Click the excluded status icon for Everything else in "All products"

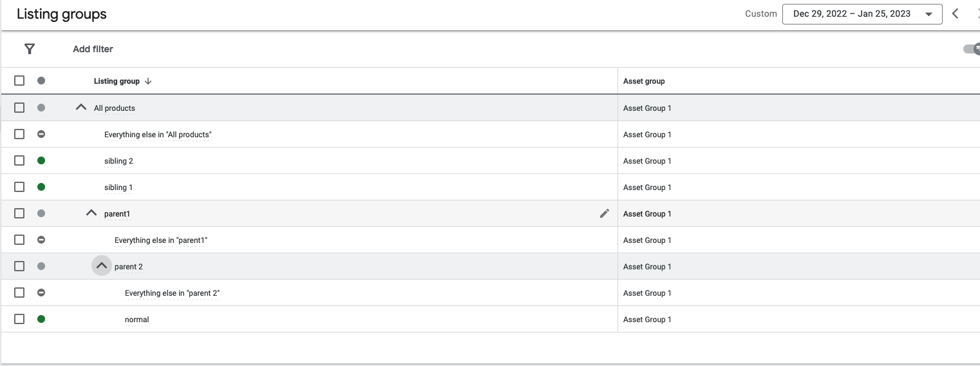[x=41, y=134]
